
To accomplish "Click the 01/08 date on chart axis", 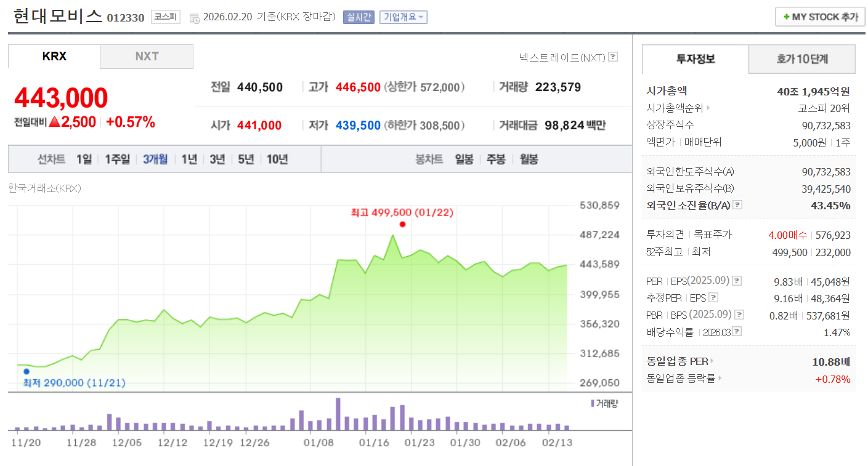I will [x=318, y=442].
